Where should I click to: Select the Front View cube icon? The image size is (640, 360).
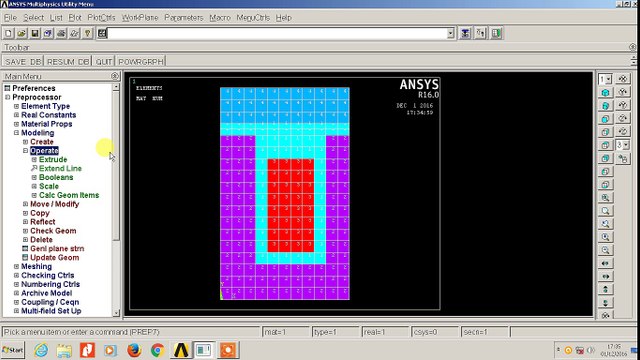click(x=606, y=119)
